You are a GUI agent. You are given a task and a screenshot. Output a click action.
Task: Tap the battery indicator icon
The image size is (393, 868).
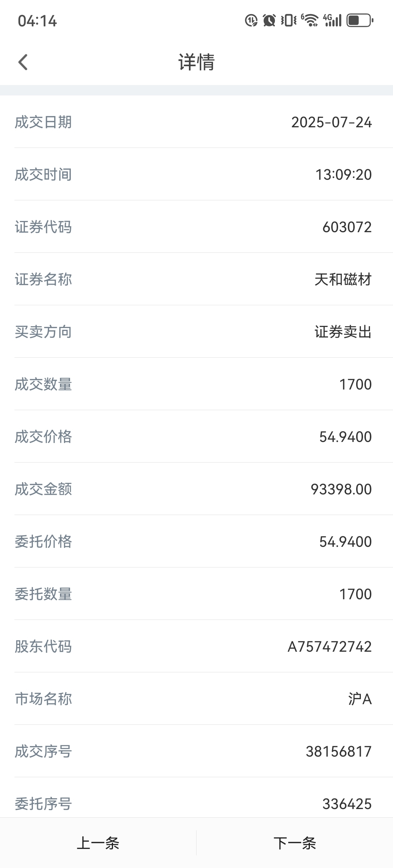(x=360, y=20)
